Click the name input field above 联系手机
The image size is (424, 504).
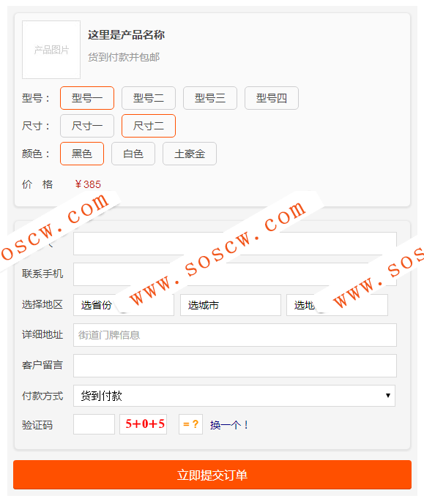(x=235, y=244)
